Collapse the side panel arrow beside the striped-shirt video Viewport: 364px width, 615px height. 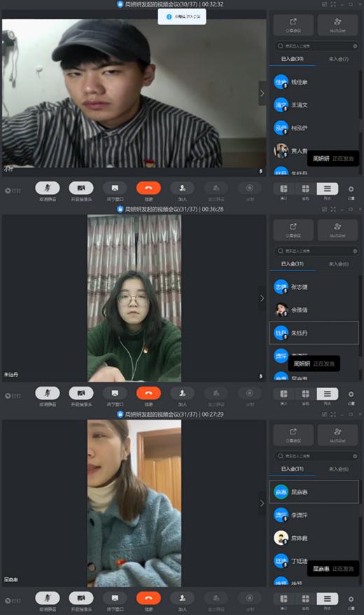(x=262, y=93)
